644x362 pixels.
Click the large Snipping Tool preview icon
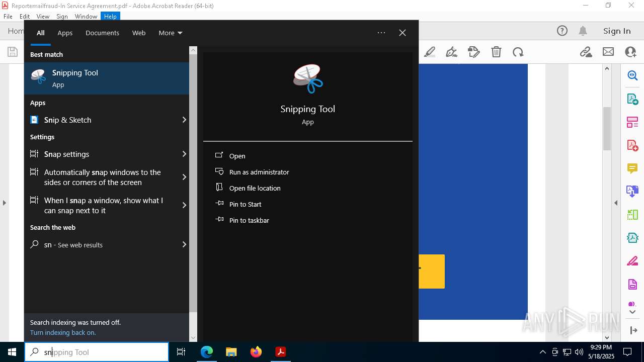[x=308, y=78]
